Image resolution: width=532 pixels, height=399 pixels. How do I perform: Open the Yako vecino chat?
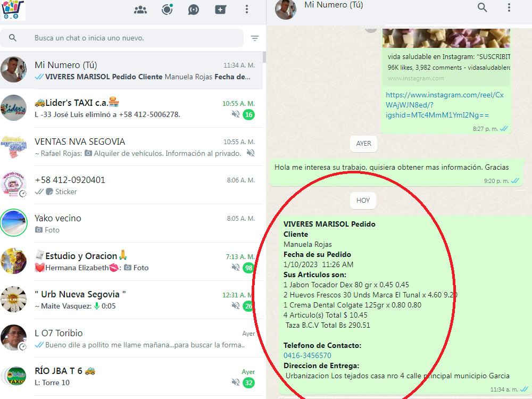(x=131, y=223)
